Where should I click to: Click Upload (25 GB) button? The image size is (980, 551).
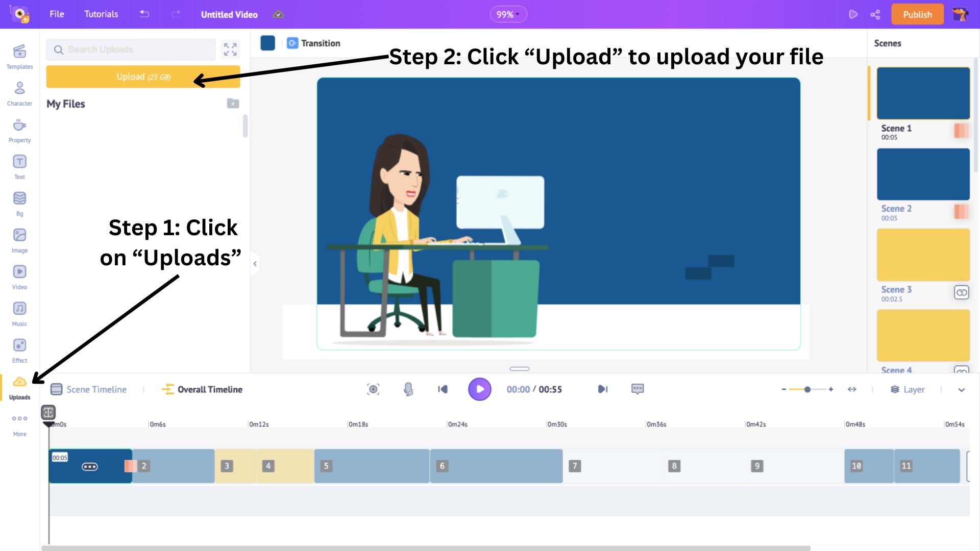(x=143, y=77)
